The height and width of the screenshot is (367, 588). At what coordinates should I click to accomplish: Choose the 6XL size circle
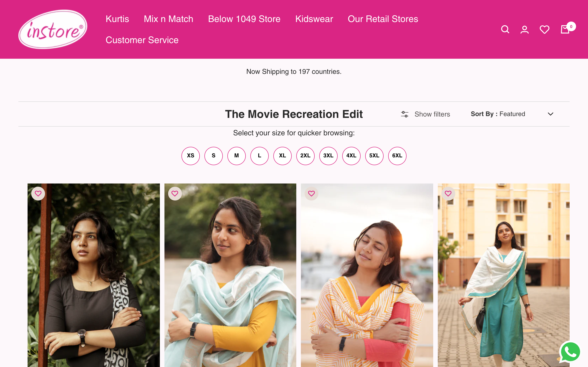[397, 156]
